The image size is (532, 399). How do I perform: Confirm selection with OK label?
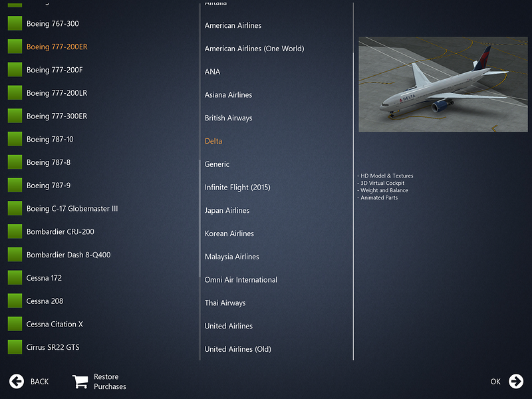(x=495, y=382)
